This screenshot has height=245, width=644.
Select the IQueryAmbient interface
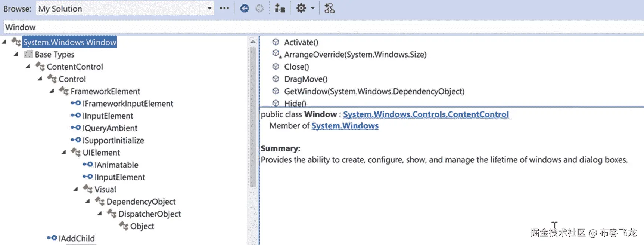click(x=110, y=128)
